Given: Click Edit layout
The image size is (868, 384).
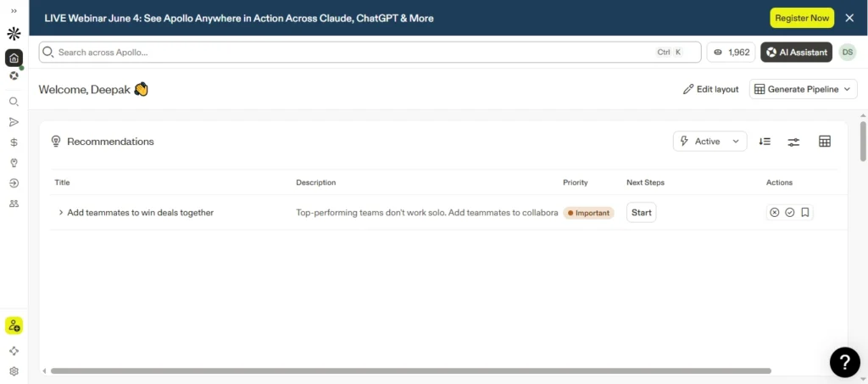Looking at the screenshot, I should click(711, 89).
